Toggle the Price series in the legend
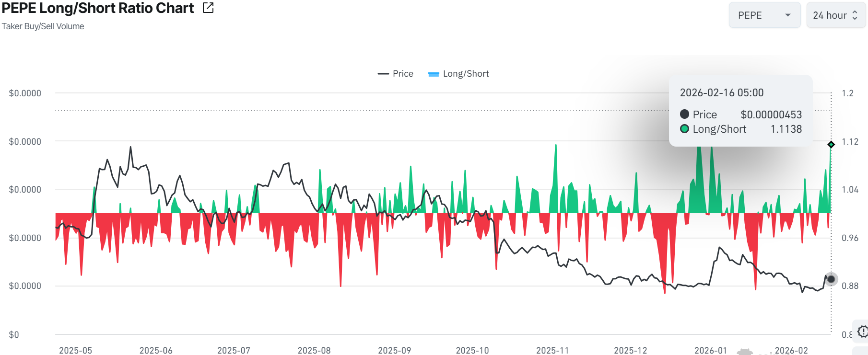The width and height of the screenshot is (868, 355). [x=396, y=74]
